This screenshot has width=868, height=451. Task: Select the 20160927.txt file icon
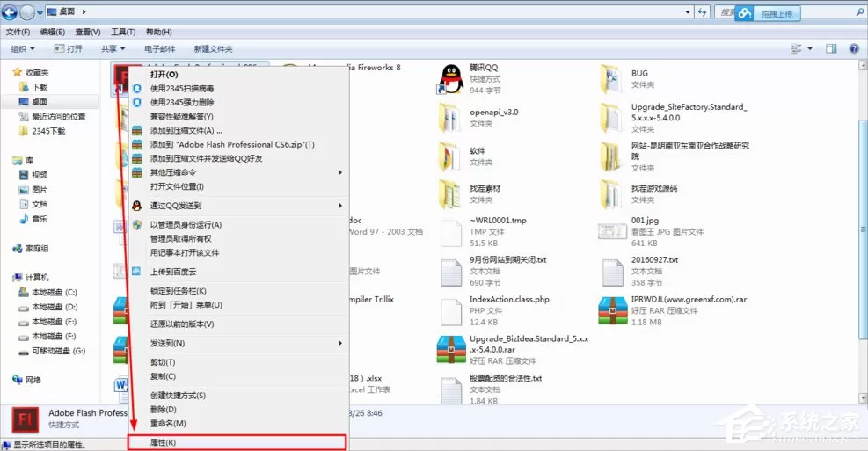[x=612, y=273]
